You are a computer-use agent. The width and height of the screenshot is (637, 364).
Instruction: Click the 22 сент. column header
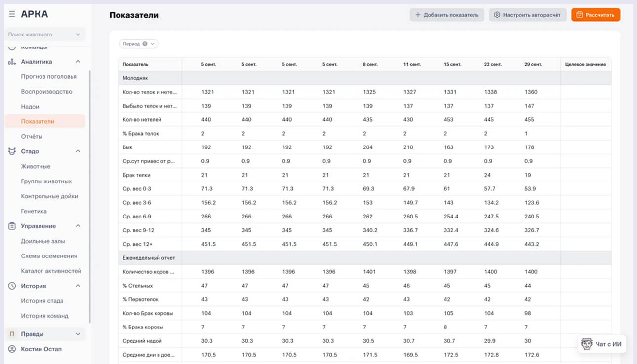(x=492, y=64)
